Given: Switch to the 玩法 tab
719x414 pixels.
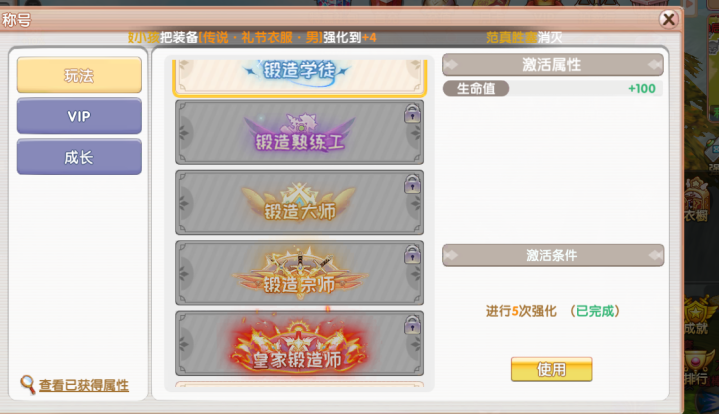Looking at the screenshot, I should pyautogui.click(x=79, y=75).
